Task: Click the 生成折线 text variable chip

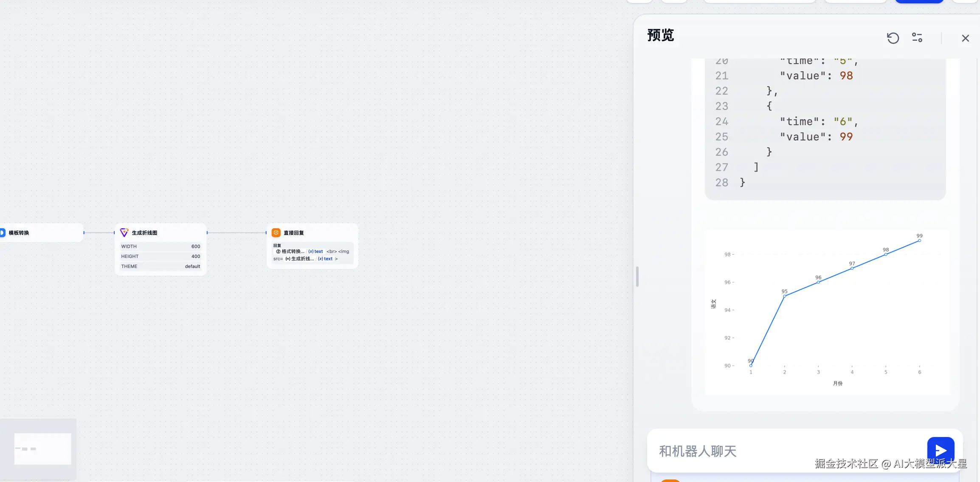Action: click(x=309, y=259)
